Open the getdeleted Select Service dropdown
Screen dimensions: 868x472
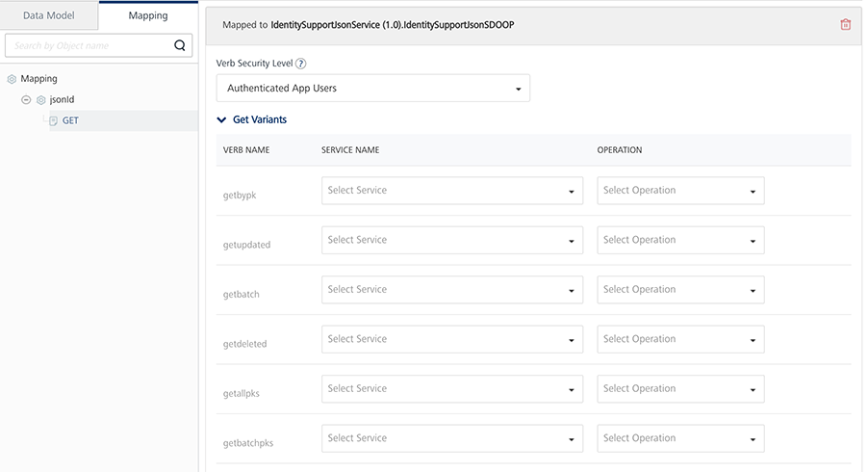click(x=451, y=339)
